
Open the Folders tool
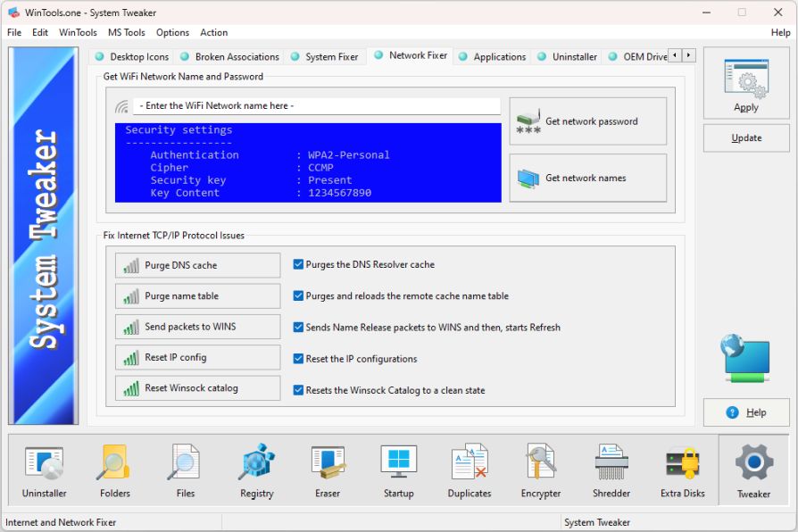pos(115,471)
